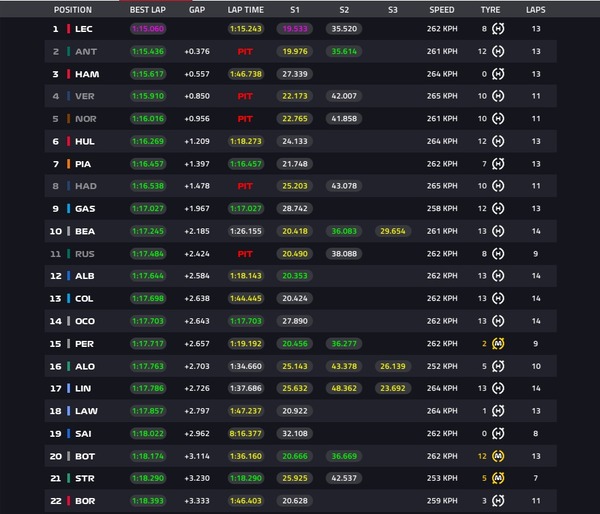Click Sainz's 8:16.377 lap time
600x514 pixels.
pyautogui.click(x=245, y=434)
